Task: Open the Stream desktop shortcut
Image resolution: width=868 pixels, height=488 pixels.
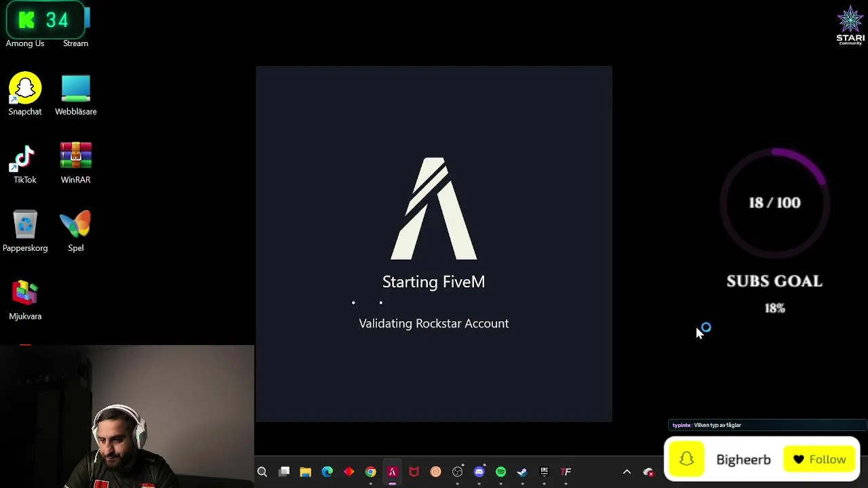Action: click(75, 43)
